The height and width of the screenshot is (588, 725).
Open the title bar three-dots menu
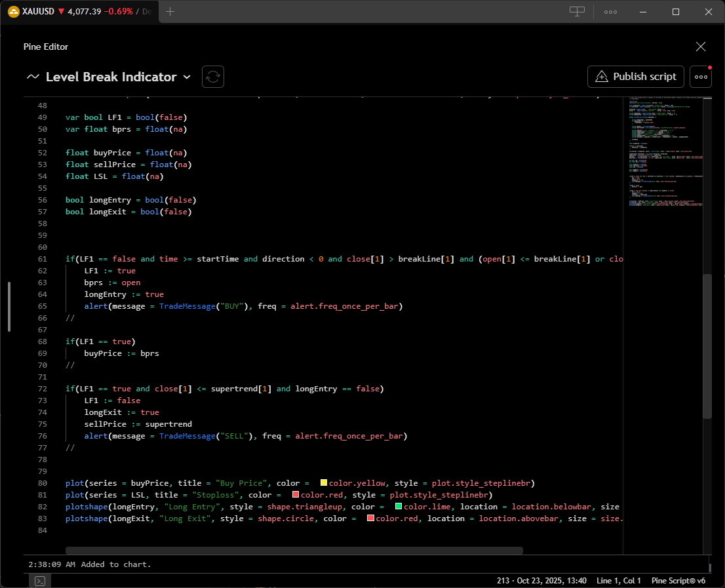(x=610, y=12)
